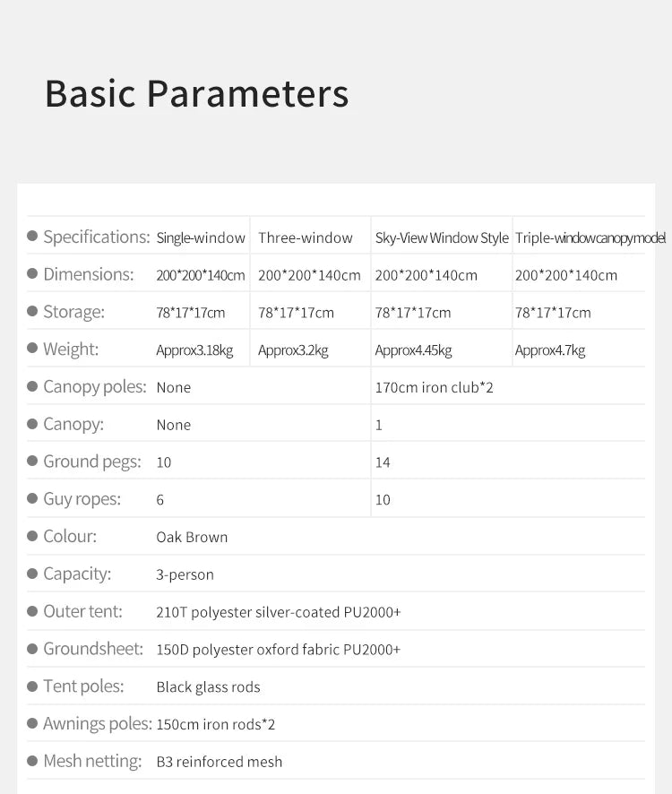Viewport: 672px width, 794px height.
Task: Click the B3 reinforced mesh value
Action: [220, 762]
